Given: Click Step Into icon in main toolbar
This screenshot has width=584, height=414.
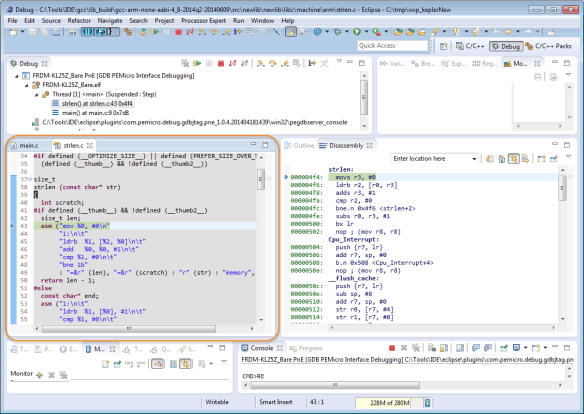Looking at the screenshot, I should tap(202, 32).
